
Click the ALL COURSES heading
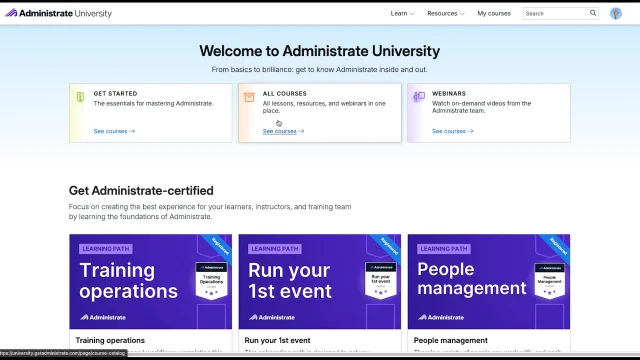[x=284, y=93]
